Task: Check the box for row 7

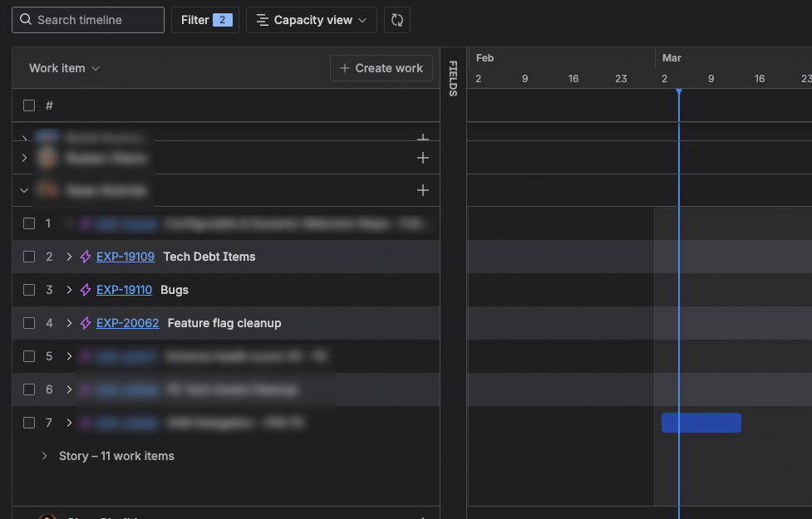Action: coord(29,423)
